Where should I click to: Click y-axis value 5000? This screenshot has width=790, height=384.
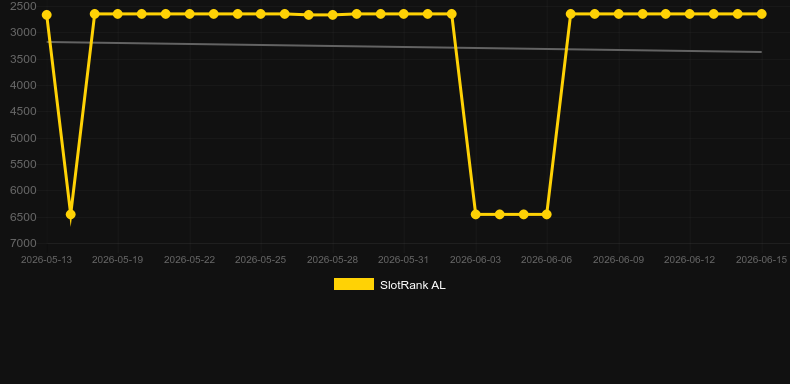point(23,138)
